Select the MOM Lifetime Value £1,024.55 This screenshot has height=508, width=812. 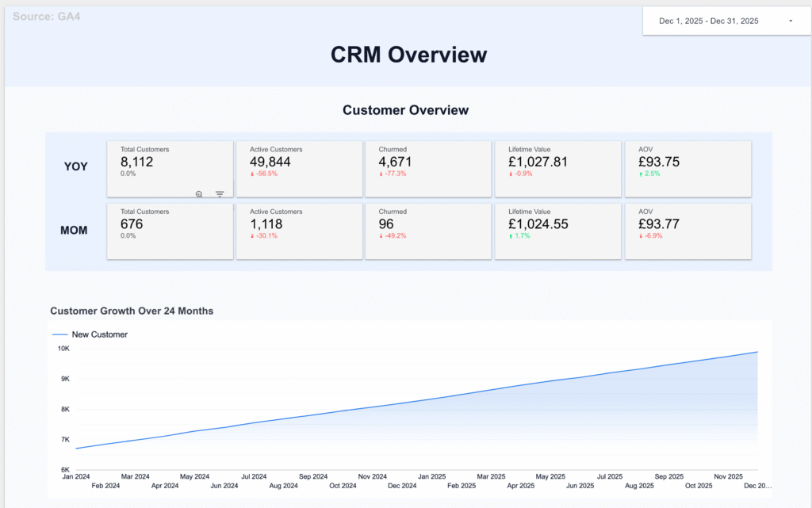tap(538, 224)
